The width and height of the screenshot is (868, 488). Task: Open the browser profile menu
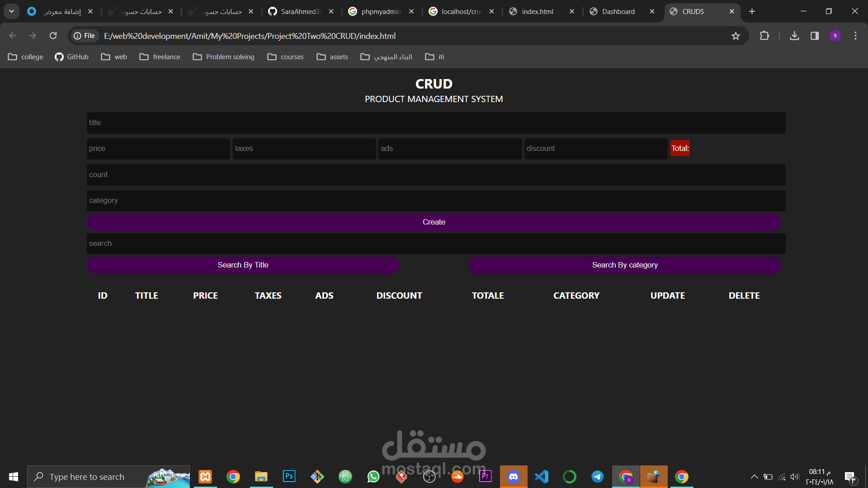pos(835,36)
